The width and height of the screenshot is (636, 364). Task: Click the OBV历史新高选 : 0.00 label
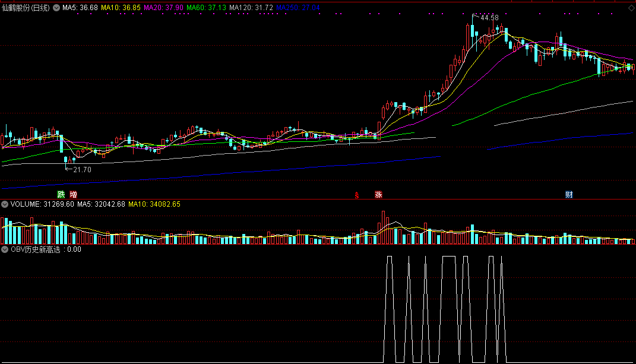click(46, 249)
